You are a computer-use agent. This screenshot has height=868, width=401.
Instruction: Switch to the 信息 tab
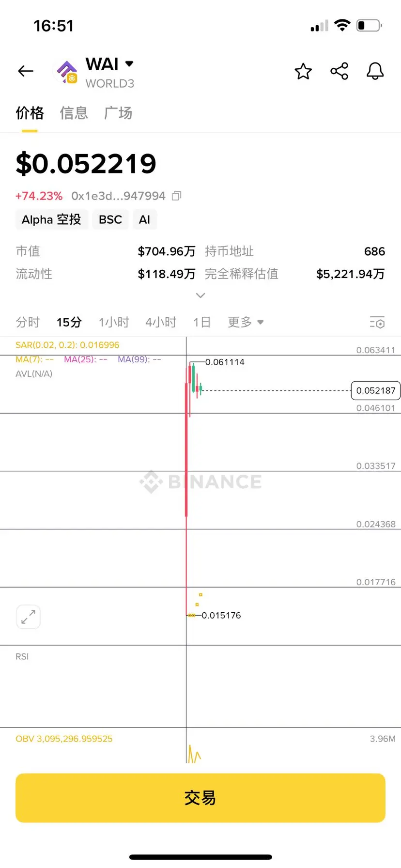[x=74, y=113]
